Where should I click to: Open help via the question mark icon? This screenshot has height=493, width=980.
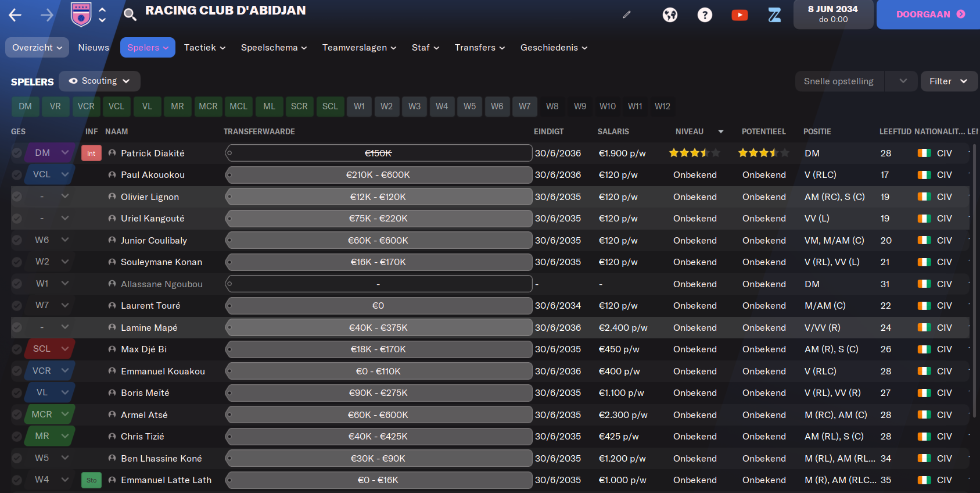tap(705, 15)
